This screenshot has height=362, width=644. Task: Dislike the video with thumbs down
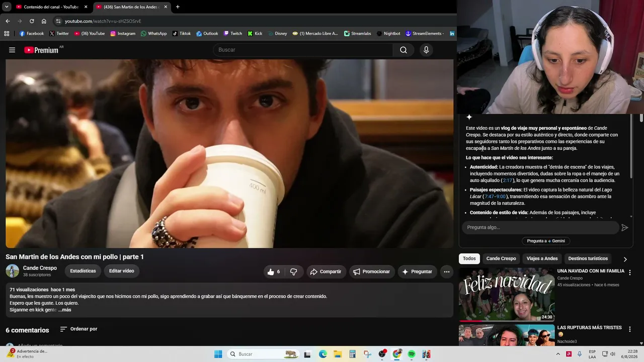click(x=294, y=271)
